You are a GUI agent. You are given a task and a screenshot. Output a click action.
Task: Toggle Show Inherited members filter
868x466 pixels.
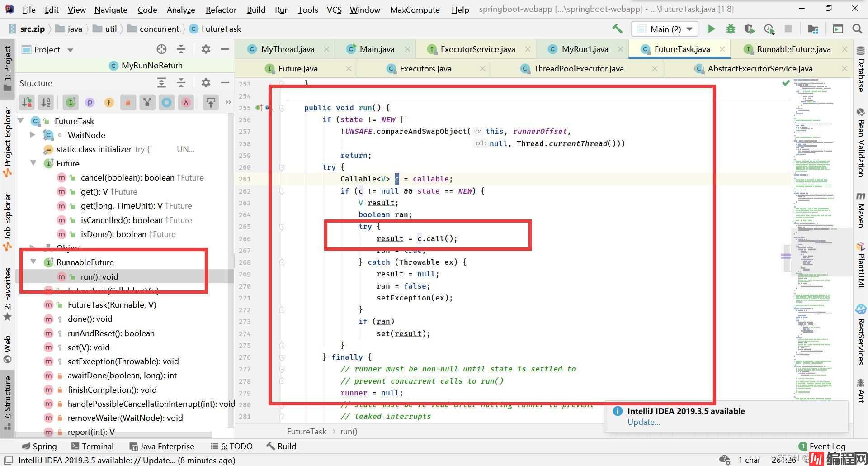click(x=71, y=102)
